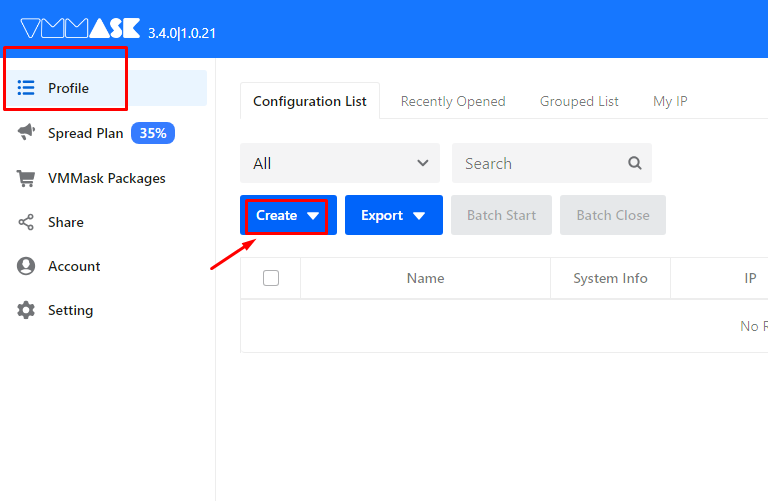Screen dimensions: 768x501
Task: Click the VMMask Packages cart icon
Action: [x=27, y=178]
